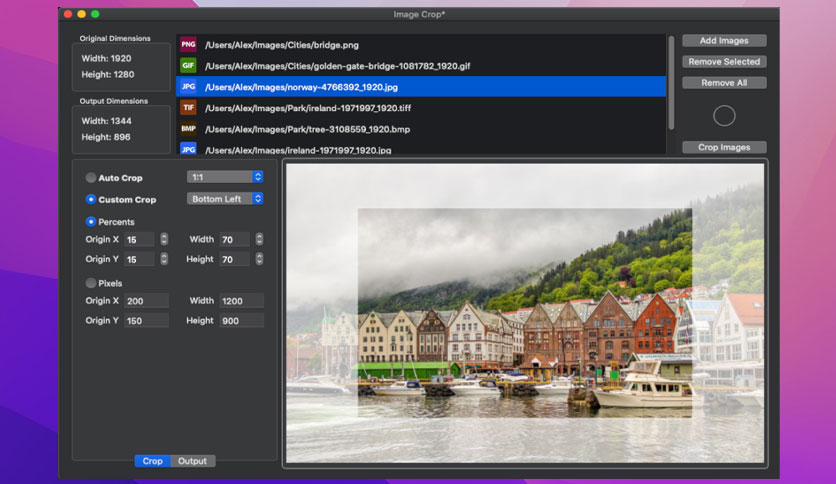
Task: Click the percent Origin X field
Action: coord(140,239)
